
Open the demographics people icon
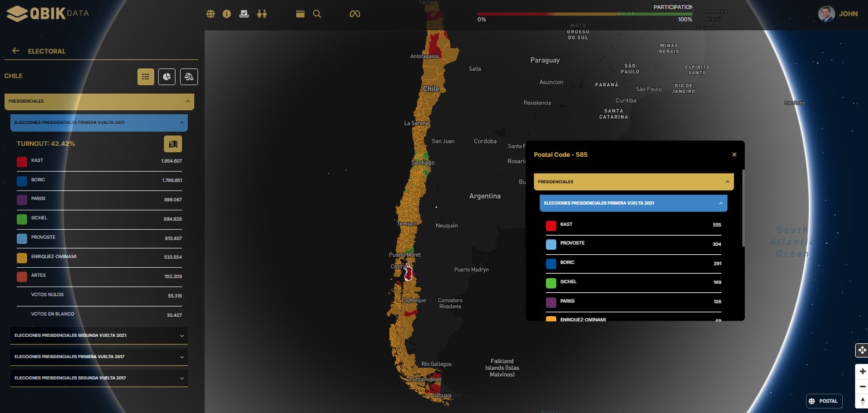click(x=261, y=14)
